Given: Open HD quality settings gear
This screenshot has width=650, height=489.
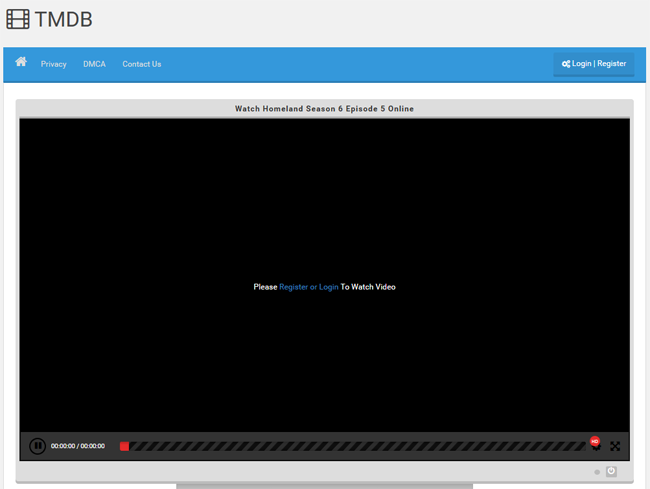Looking at the screenshot, I should pos(596,444).
